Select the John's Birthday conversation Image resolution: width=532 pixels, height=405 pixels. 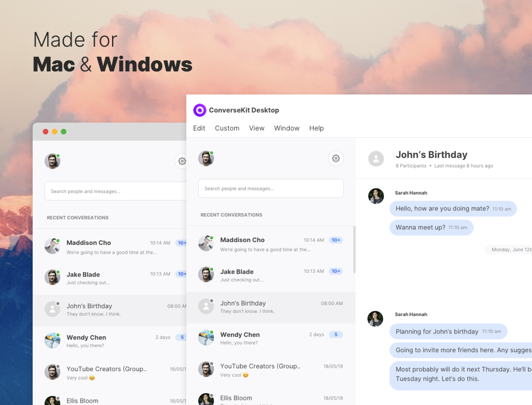point(265,307)
